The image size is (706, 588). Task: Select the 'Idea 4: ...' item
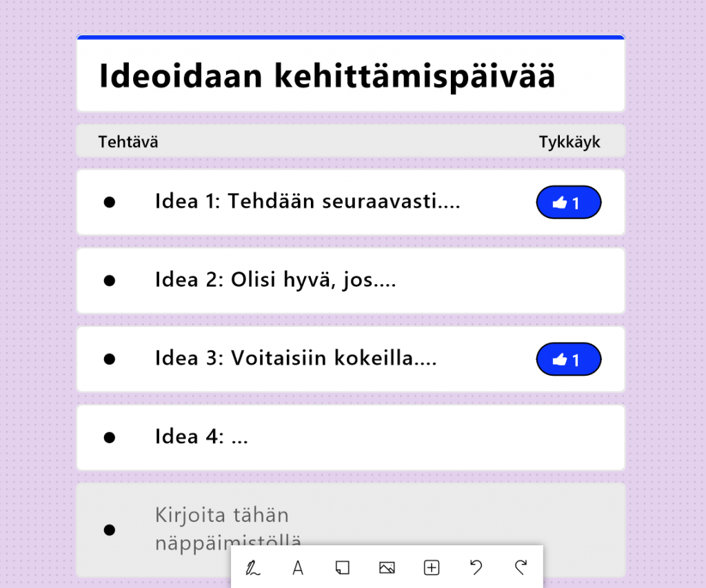coord(201,437)
